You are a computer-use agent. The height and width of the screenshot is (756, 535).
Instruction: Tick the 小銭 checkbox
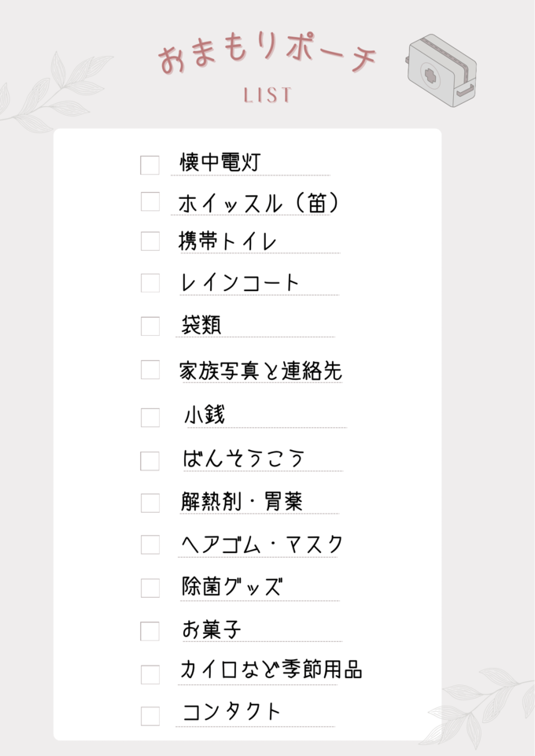[150, 418]
